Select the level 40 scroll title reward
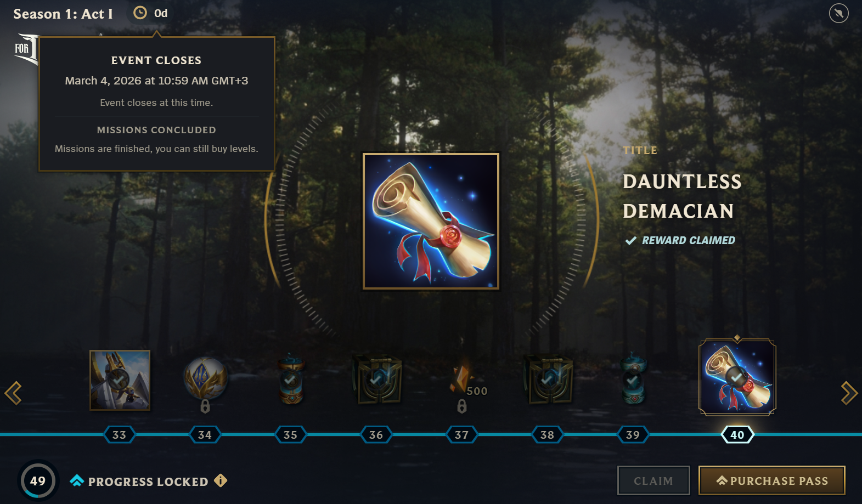This screenshot has width=862, height=504. pos(737,377)
